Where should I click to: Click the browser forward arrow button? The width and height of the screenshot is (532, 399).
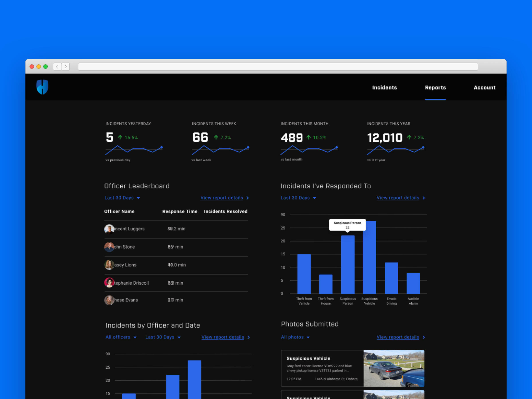tap(66, 67)
